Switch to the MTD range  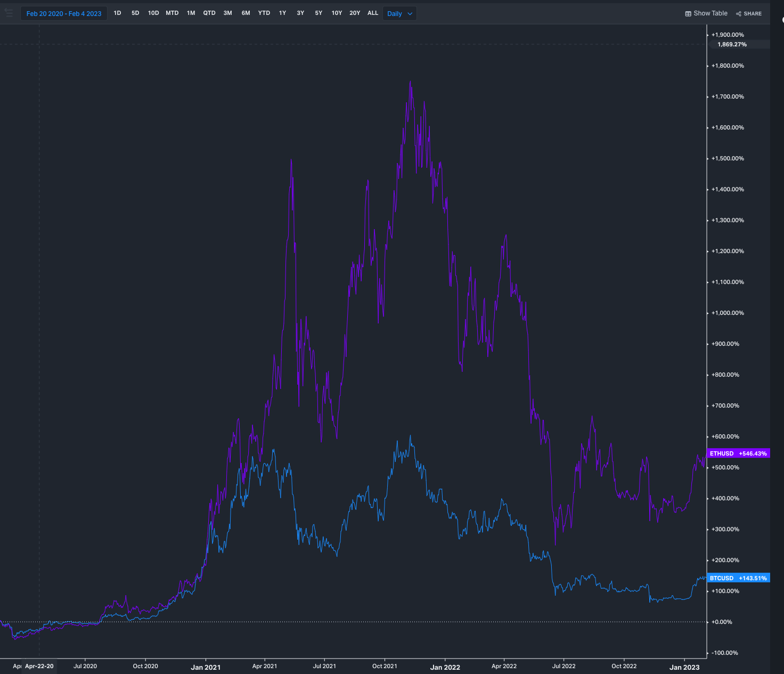pos(172,13)
